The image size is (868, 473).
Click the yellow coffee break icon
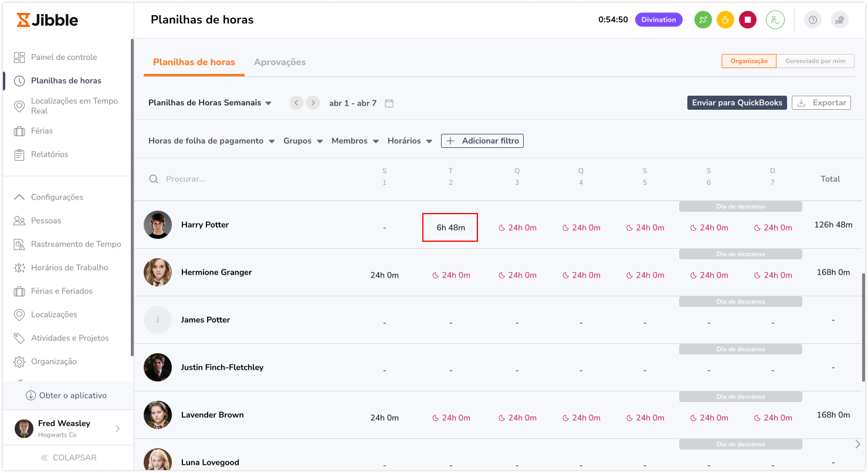[725, 20]
